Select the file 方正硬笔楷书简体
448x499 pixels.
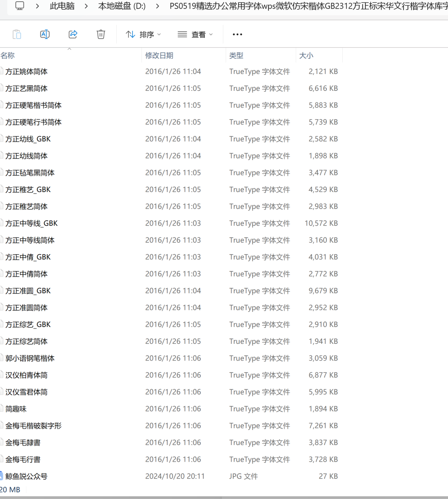click(34, 105)
